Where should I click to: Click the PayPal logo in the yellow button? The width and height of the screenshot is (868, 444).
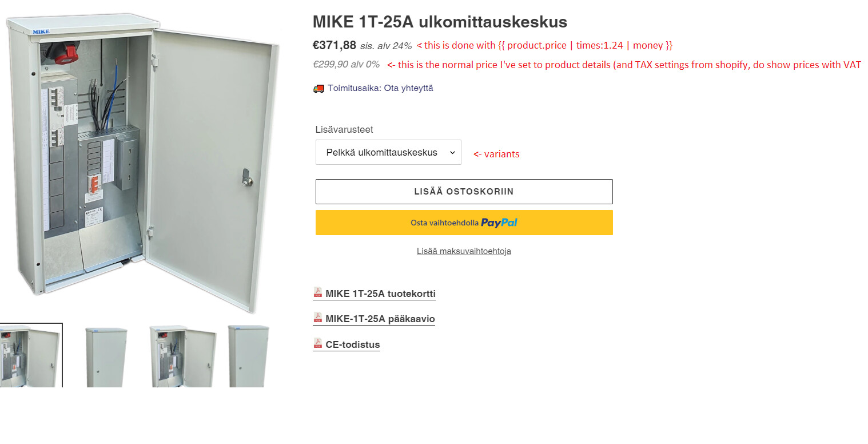pyautogui.click(x=499, y=223)
